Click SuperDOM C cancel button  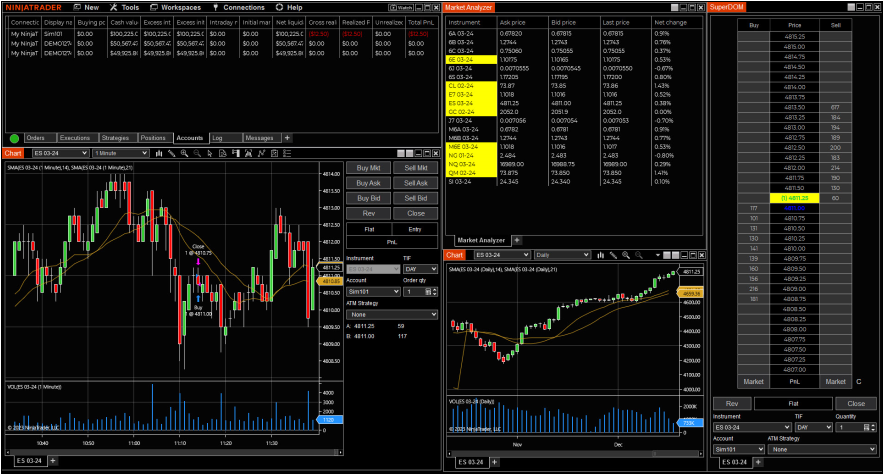[859, 381]
